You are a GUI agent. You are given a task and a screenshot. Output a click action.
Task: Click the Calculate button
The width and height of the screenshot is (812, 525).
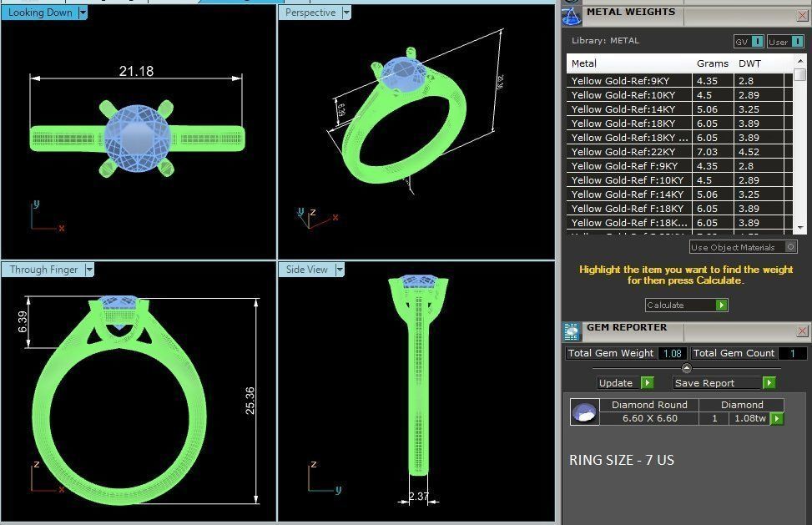click(x=687, y=305)
